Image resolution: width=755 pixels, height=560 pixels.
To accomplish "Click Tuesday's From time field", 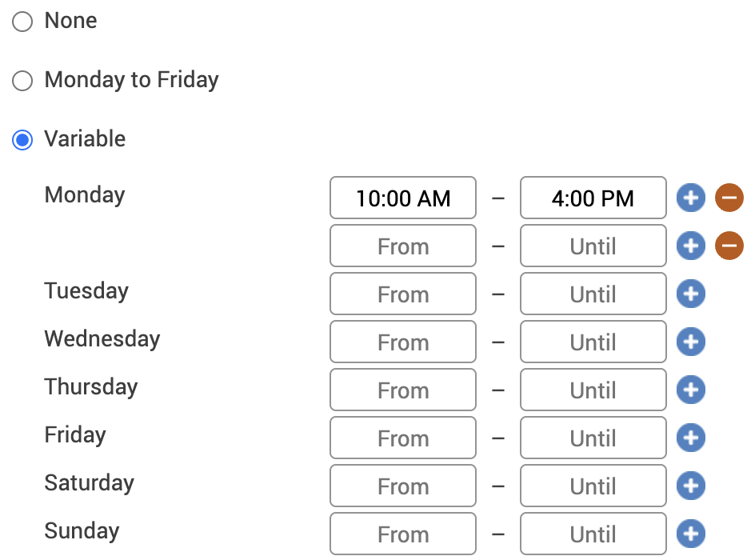I will pyautogui.click(x=403, y=294).
